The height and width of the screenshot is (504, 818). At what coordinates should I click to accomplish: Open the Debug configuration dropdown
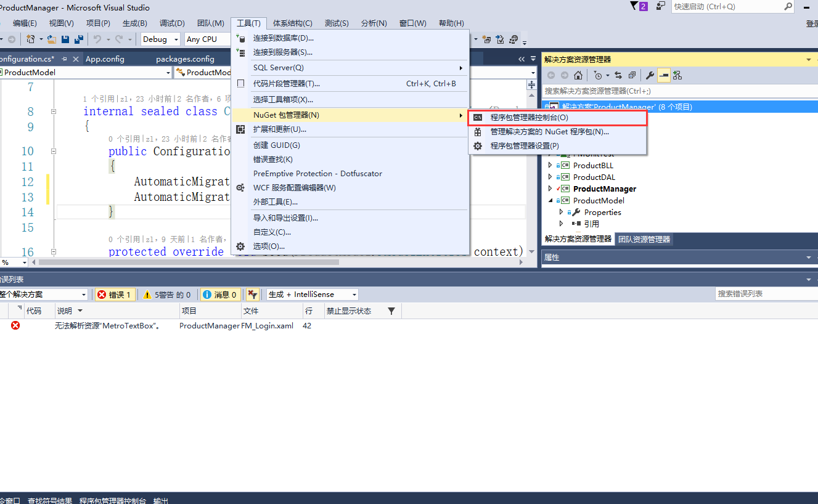tap(160, 39)
